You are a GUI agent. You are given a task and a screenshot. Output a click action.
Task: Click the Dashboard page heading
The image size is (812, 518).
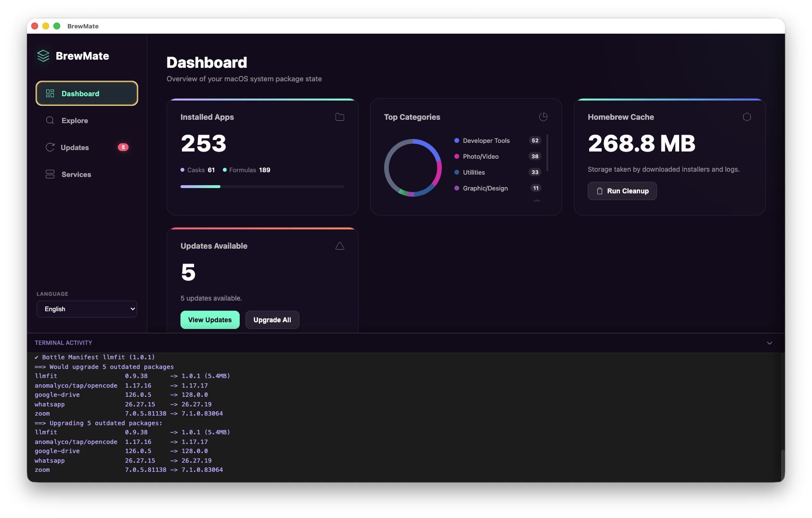pyautogui.click(x=207, y=63)
